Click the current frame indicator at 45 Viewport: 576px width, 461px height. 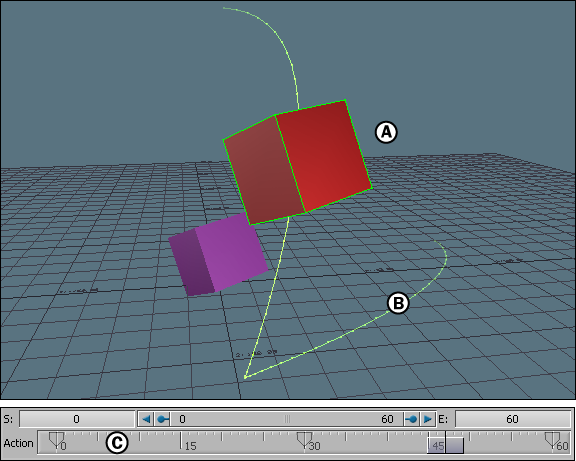coord(445,445)
